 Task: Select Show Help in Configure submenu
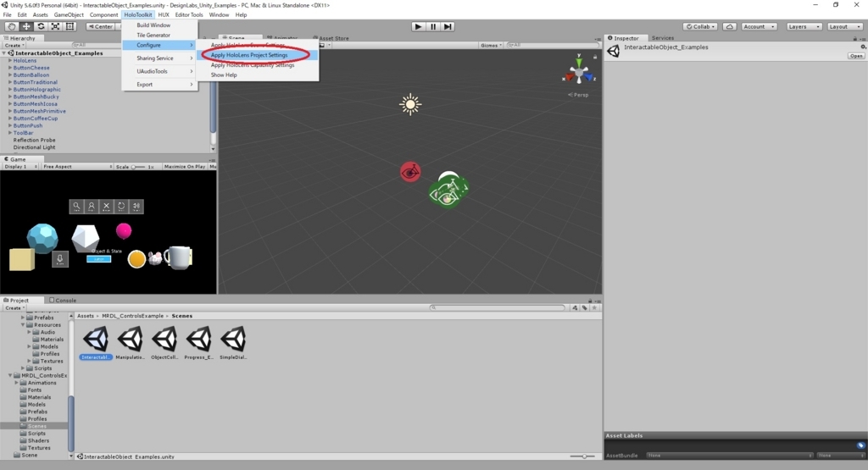point(258,75)
